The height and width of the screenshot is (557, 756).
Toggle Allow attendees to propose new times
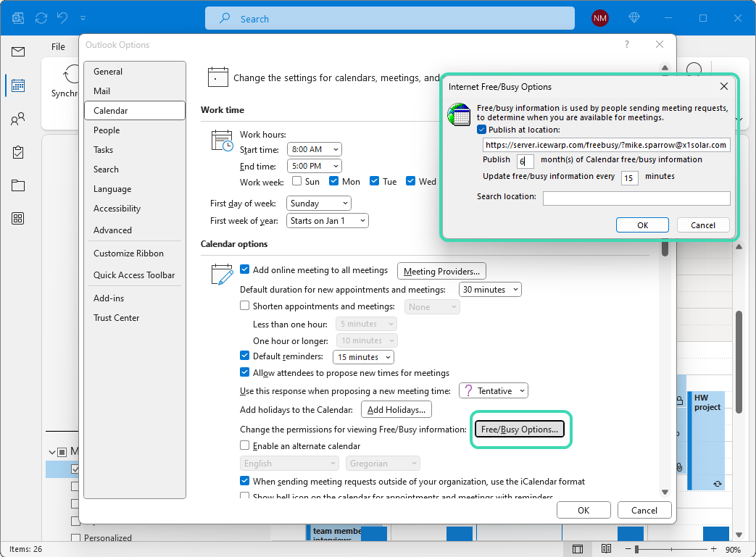tap(245, 372)
